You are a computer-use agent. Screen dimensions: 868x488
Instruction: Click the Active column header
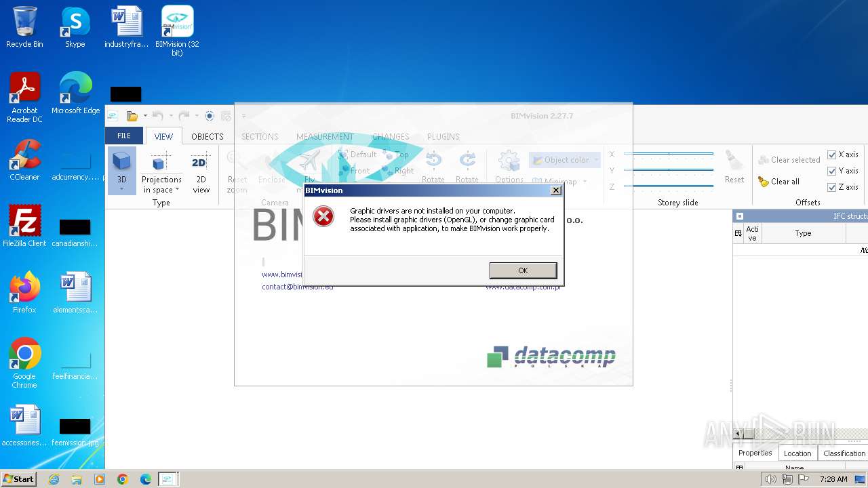point(752,233)
